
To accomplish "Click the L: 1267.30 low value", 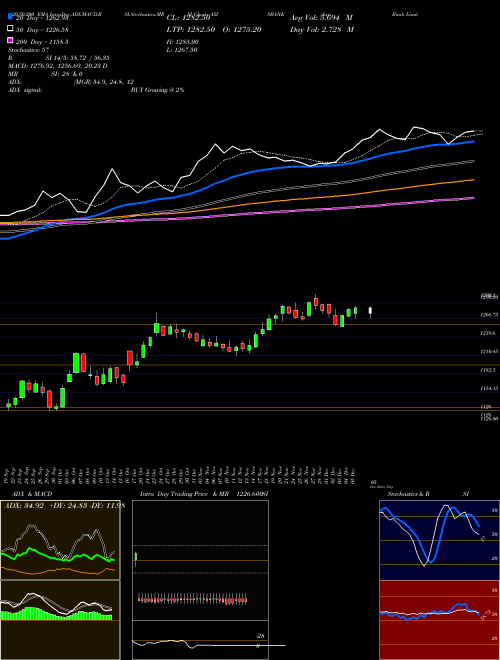I will tap(182, 50).
